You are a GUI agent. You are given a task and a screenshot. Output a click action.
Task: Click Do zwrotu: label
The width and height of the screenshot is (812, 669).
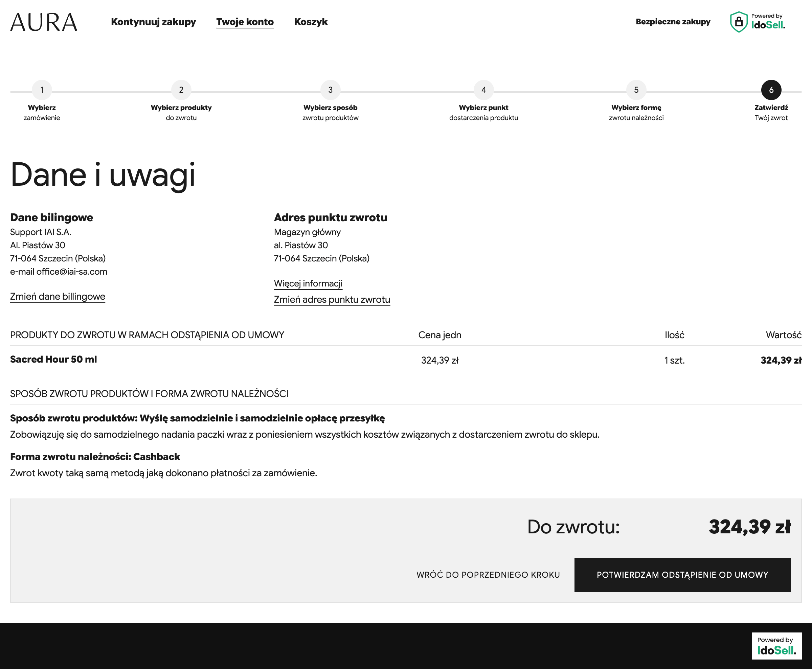point(573,527)
